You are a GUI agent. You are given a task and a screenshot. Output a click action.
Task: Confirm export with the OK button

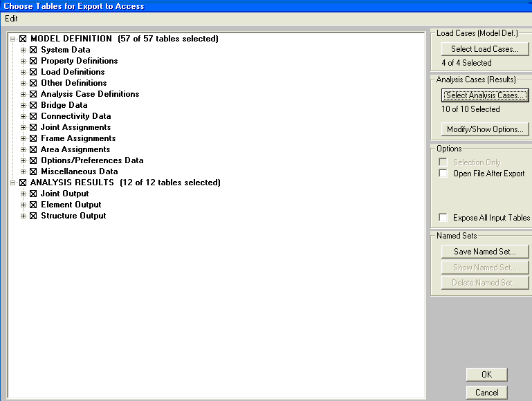click(x=487, y=375)
